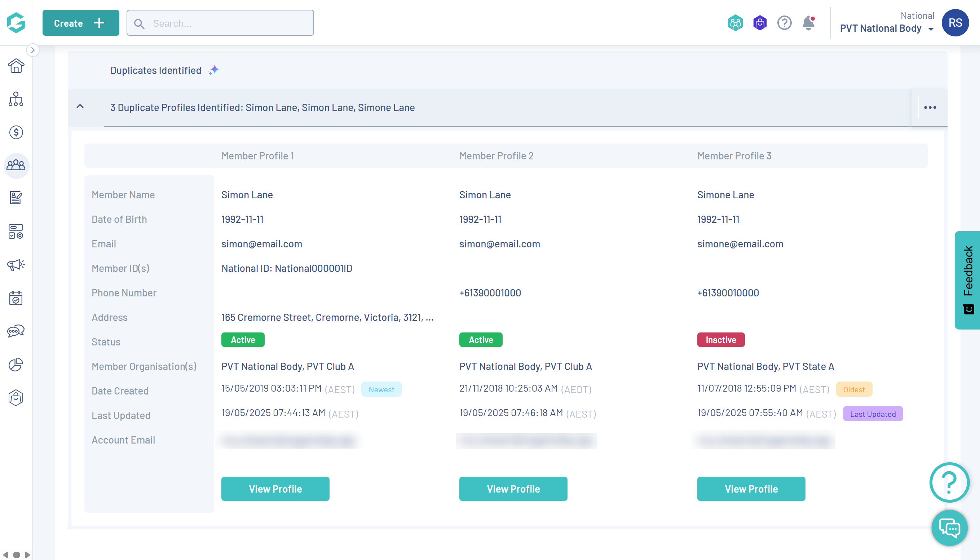The image size is (980, 560).
Task: Open the Feedback side tab
Action: click(x=967, y=279)
